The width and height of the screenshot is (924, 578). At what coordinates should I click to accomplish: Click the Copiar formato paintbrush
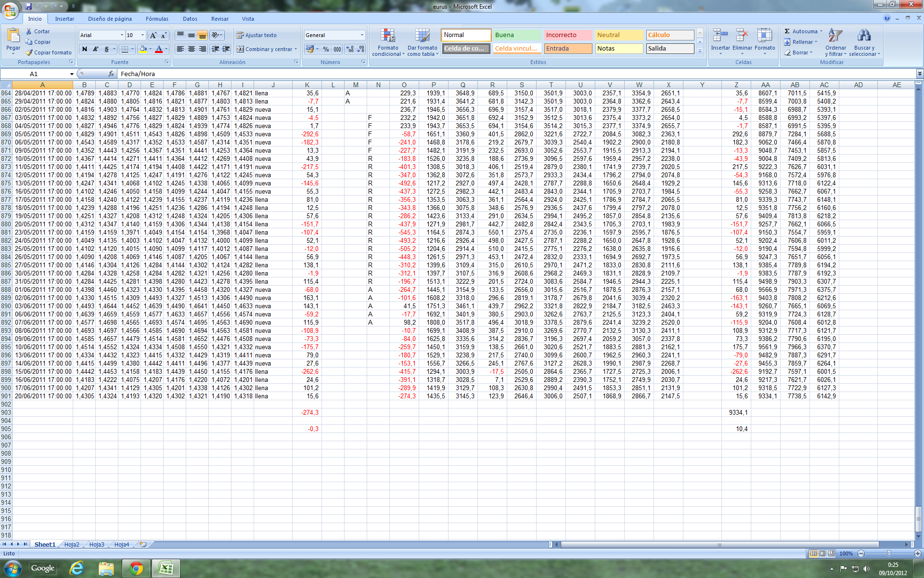pos(30,53)
